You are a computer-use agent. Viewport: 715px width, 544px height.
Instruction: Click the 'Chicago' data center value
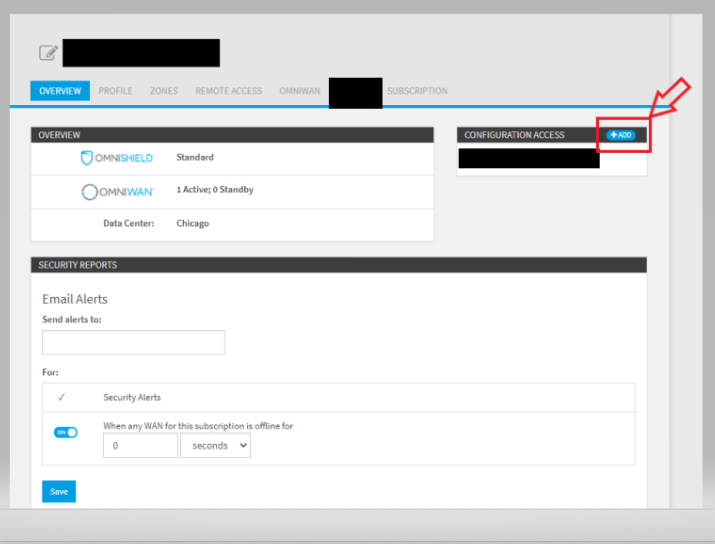click(x=192, y=223)
